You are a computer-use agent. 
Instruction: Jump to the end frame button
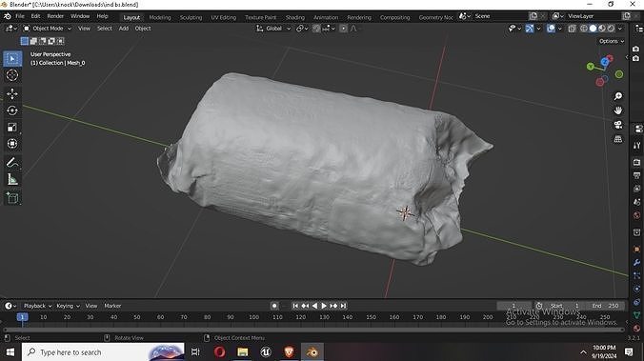pos(343,306)
